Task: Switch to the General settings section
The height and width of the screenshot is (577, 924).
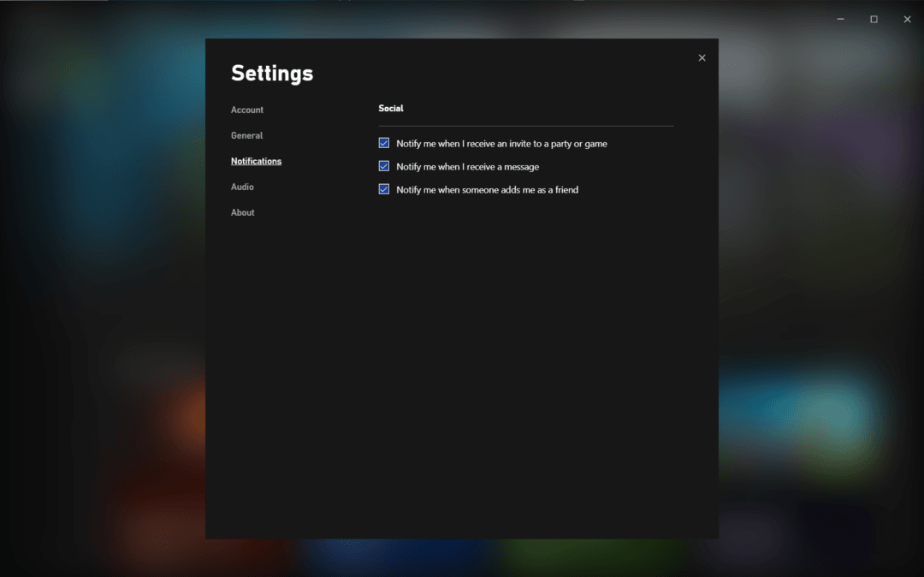Action: [246, 135]
